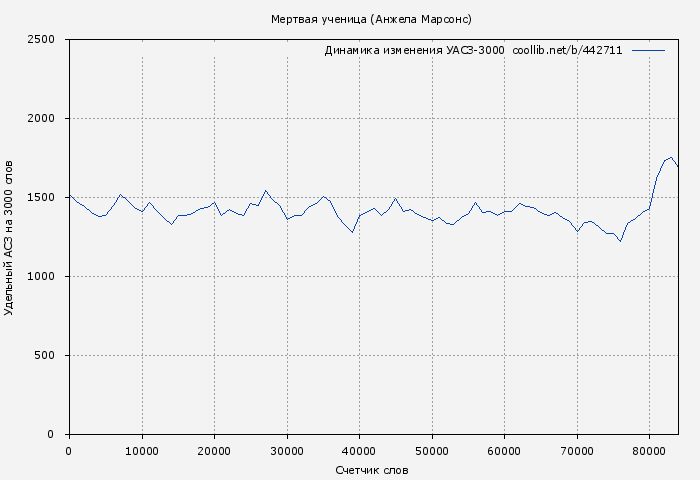Click the 50000 label on the horizontal axis
Image resolution: width=700 pixels, height=480 pixels.
click(x=431, y=451)
